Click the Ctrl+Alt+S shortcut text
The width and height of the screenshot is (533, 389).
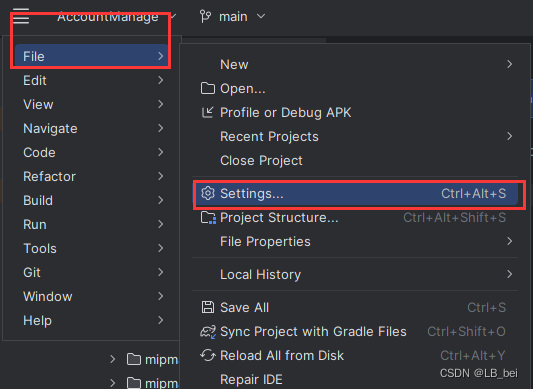pos(474,193)
